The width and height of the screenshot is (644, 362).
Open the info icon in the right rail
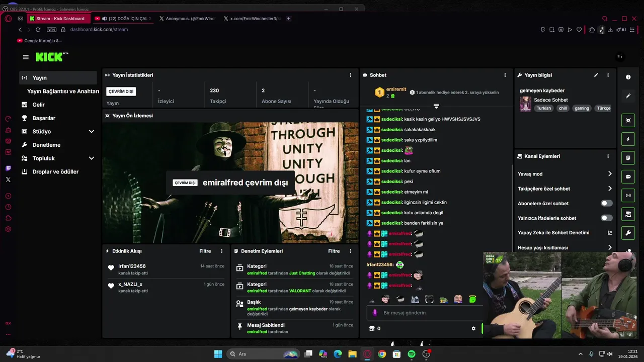628,77
